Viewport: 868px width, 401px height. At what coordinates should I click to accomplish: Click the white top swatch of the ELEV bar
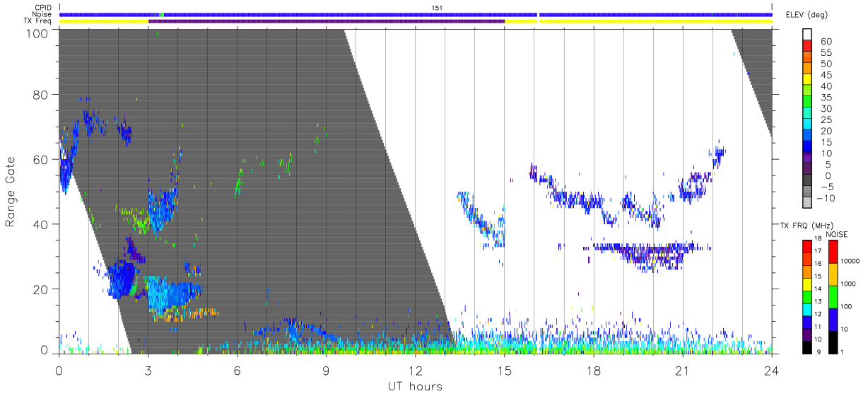click(807, 35)
